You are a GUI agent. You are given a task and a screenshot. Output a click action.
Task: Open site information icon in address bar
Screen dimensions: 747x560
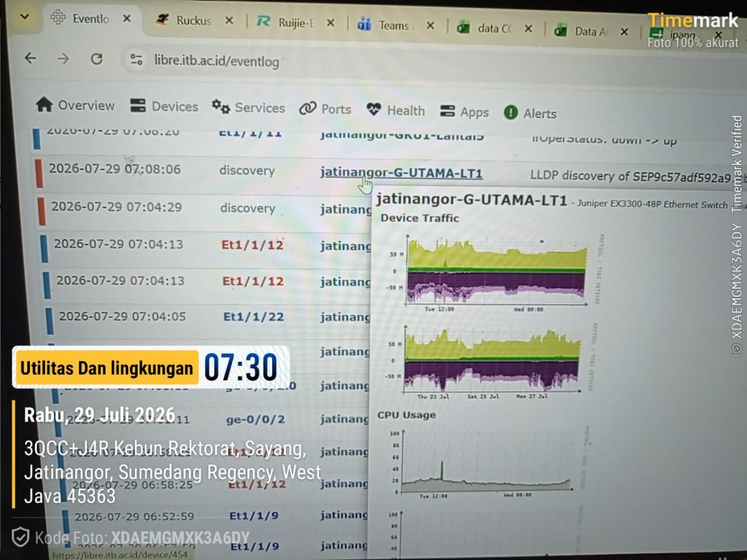(136, 60)
